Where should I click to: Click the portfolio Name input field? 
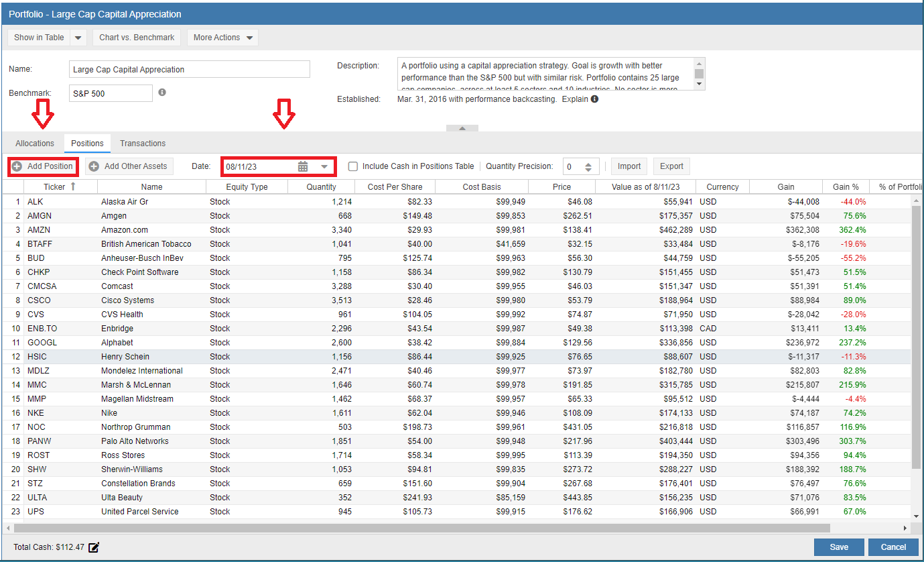(189, 70)
